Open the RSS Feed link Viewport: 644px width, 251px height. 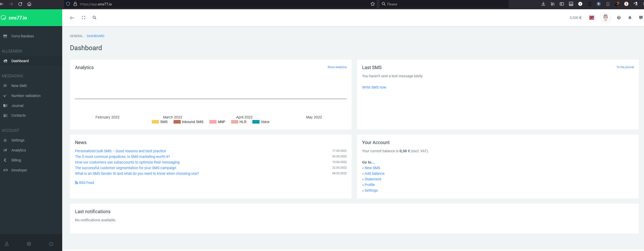(x=85, y=183)
